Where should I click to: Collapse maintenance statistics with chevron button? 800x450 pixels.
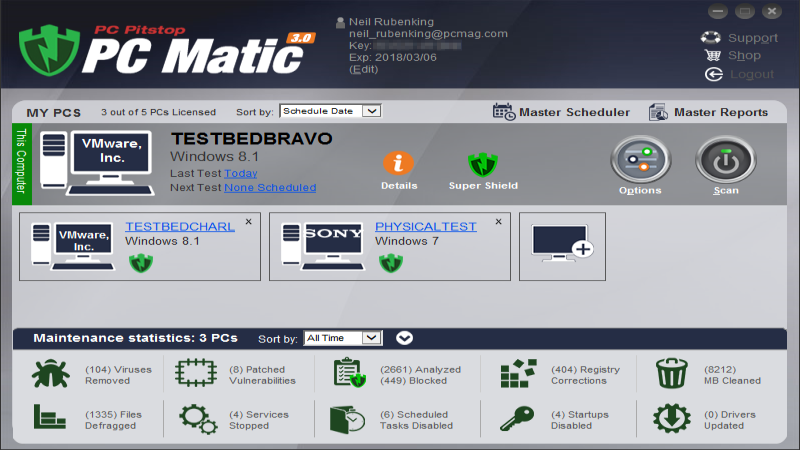404,338
